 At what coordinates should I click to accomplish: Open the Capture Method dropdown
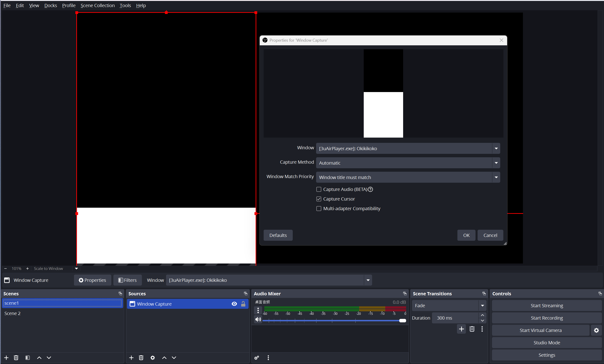coord(496,163)
